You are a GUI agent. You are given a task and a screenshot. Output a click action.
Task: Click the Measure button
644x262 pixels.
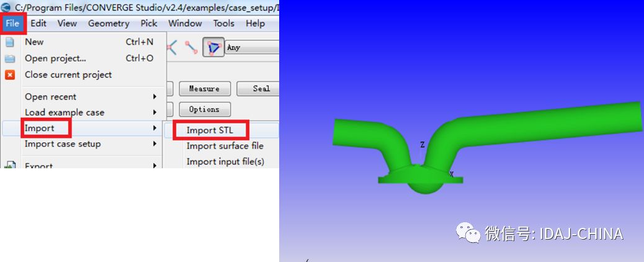pyautogui.click(x=204, y=88)
